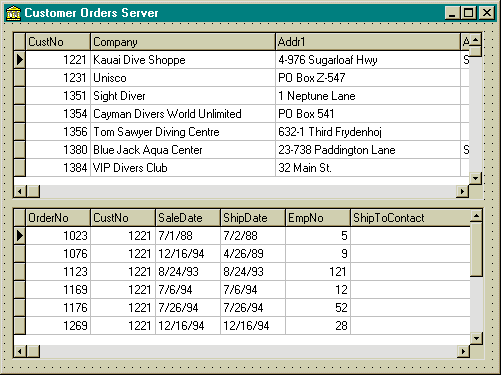This screenshot has height=375, width=501.
Task: Click the EmpNo cell 28
Action: 318,326
